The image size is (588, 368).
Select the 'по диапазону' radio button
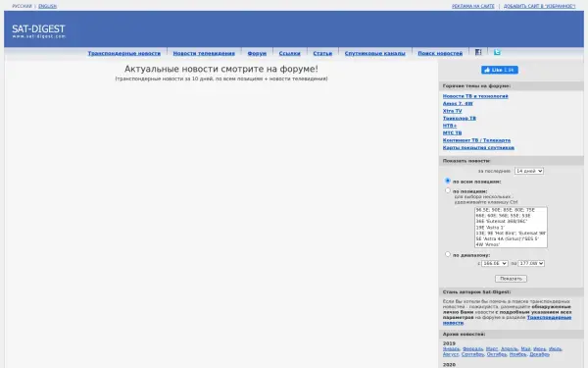coord(448,254)
